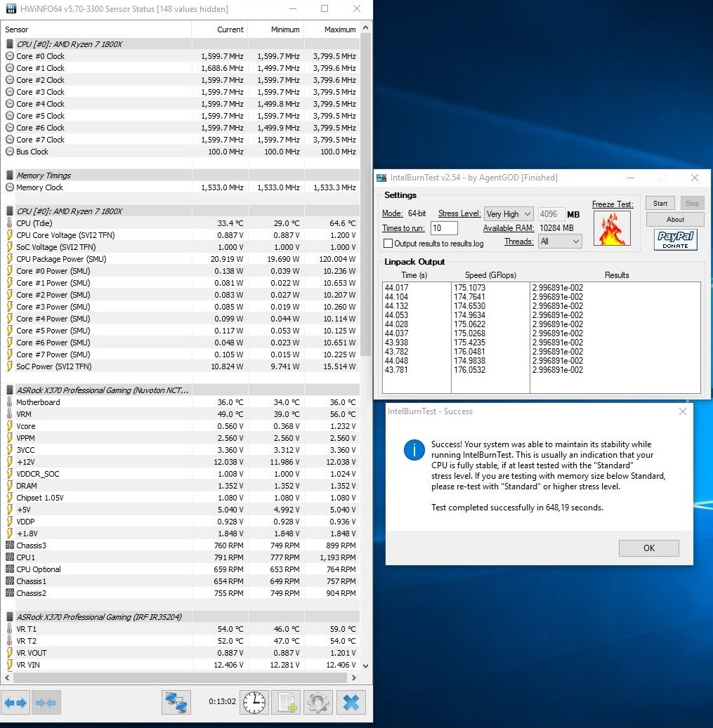Click the CPU Package Power lightning icon

(x=10, y=259)
